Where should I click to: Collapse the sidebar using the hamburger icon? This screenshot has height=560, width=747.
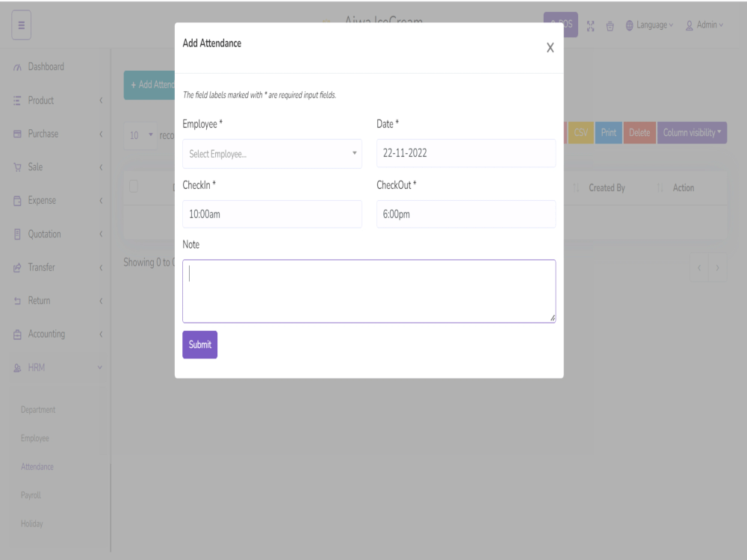[21, 25]
